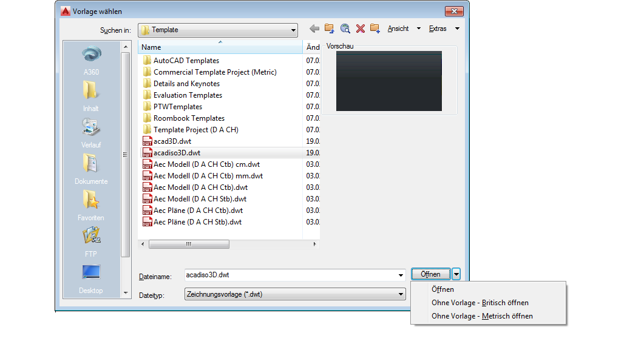Screen dimensions: 644x344
Task: Click the arrow beside Öffnen button
Action: (x=456, y=274)
